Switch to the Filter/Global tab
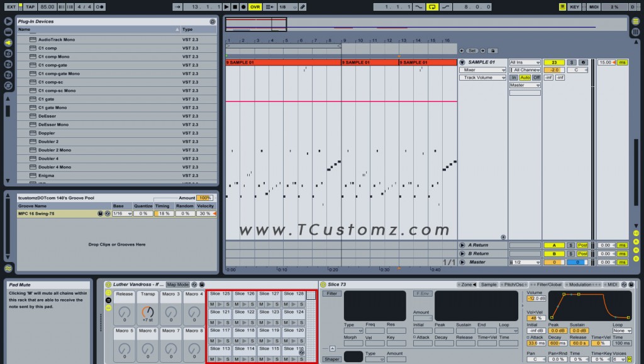This screenshot has height=364, width=644. [x=547, y=285]
